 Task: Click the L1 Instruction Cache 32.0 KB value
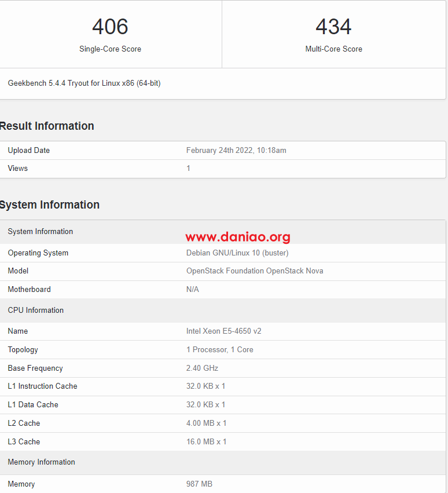206,386
